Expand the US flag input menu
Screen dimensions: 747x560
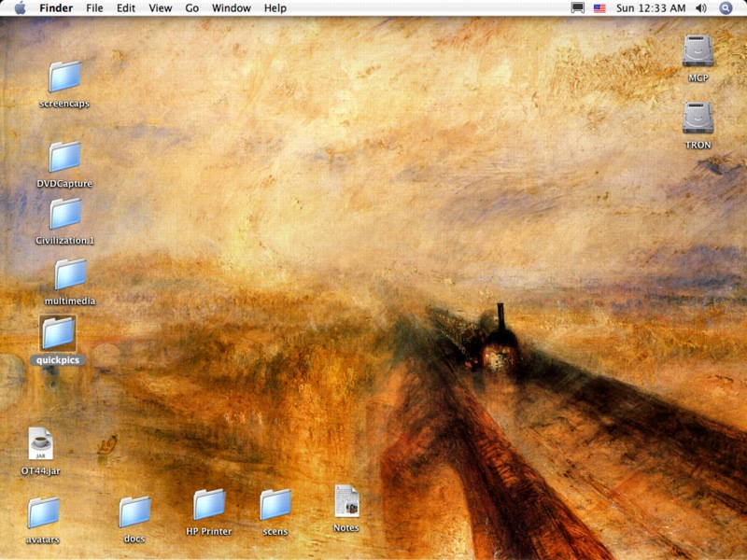click(x=599, y=8)
